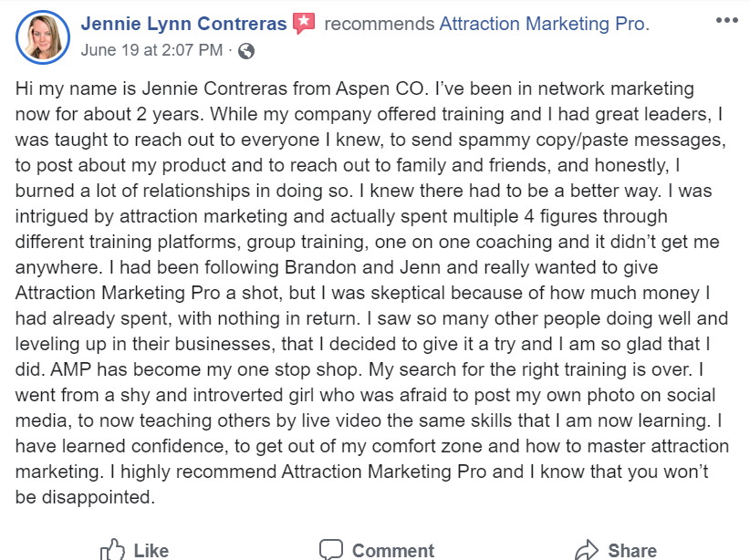
Task: Select the Like text label
Action: coord(151,551)
